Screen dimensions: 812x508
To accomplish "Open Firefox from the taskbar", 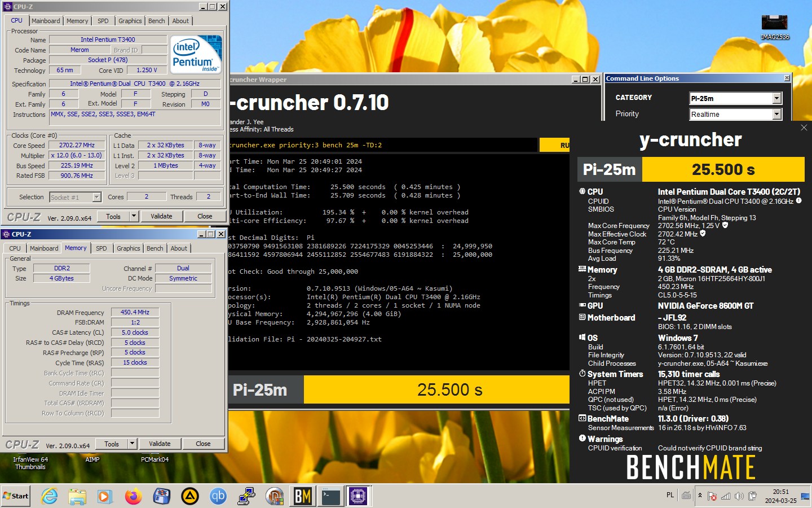I will tap(133, 496).
